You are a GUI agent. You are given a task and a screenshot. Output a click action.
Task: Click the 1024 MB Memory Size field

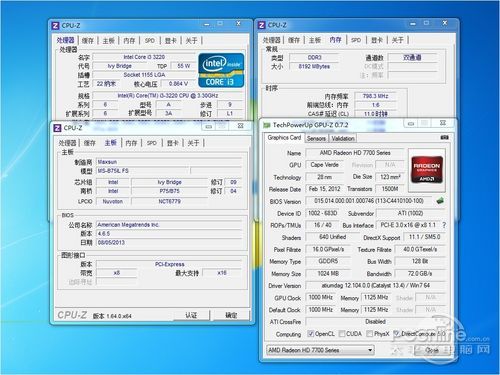328,274
